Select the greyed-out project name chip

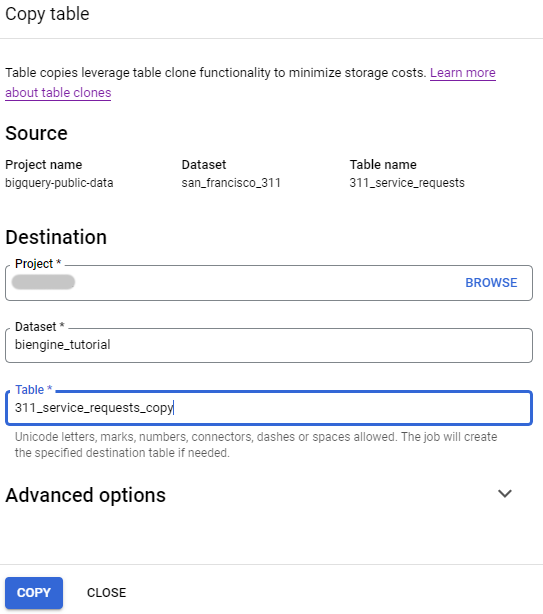43,282
